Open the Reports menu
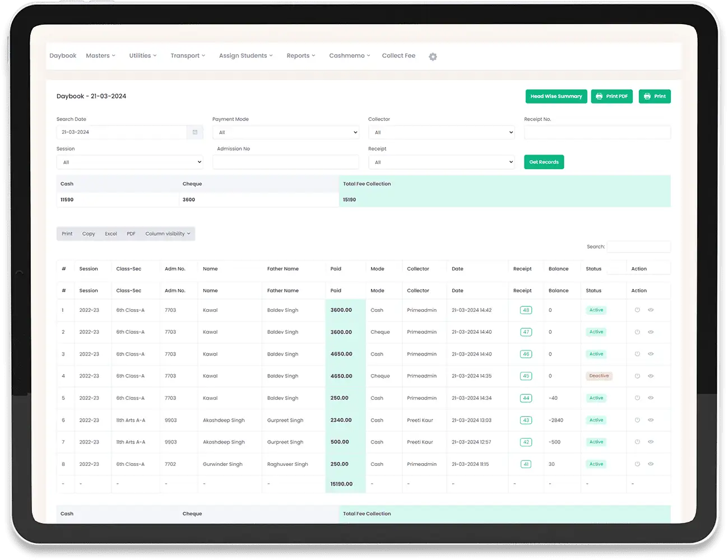 click(x=300, y=55)
